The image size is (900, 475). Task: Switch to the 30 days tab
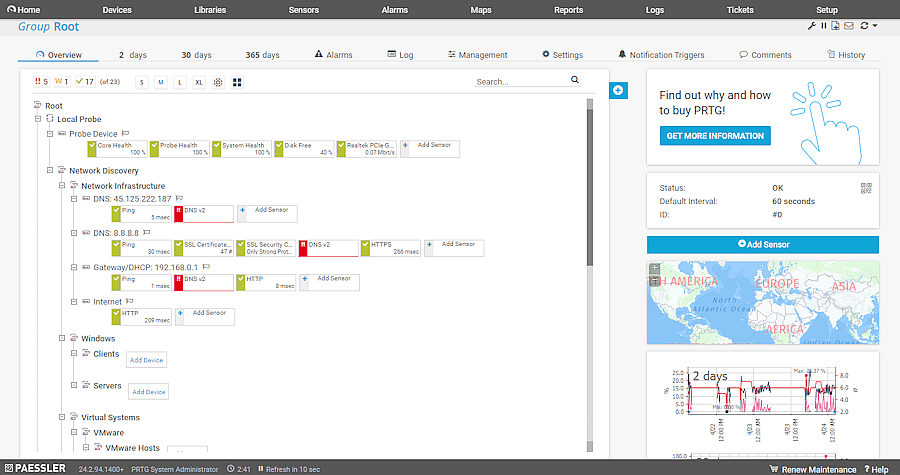196,55
